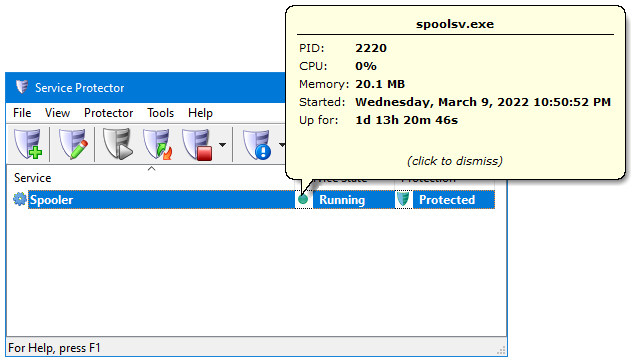638x362 pixels.
Task: Sort by the Service column header
Action: [33, 178]
